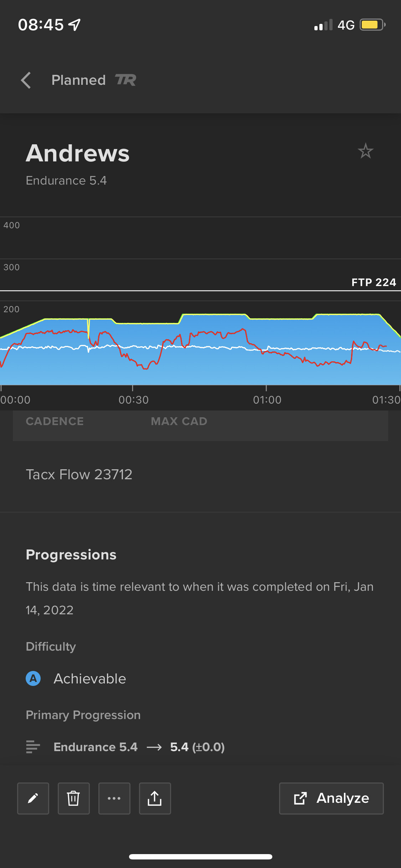Tap the MAX CAD stat label
This screenshot has width=401, height=868.
(179, 421)
